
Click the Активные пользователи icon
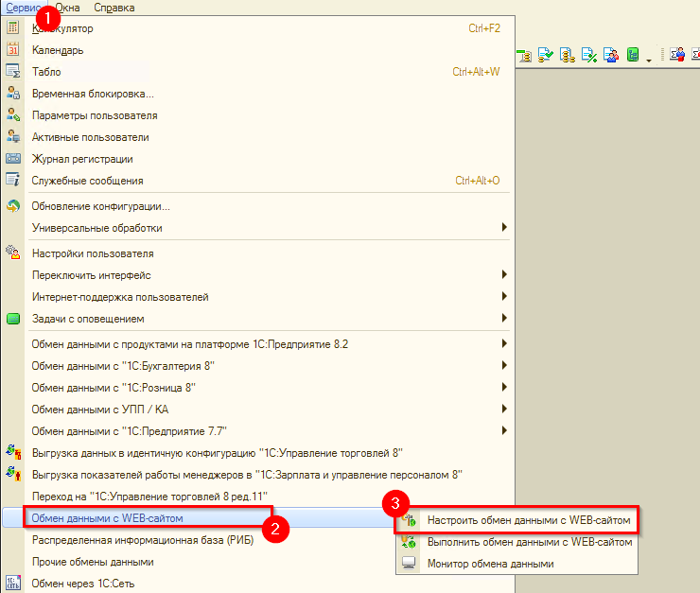click(x=13, y=137)
